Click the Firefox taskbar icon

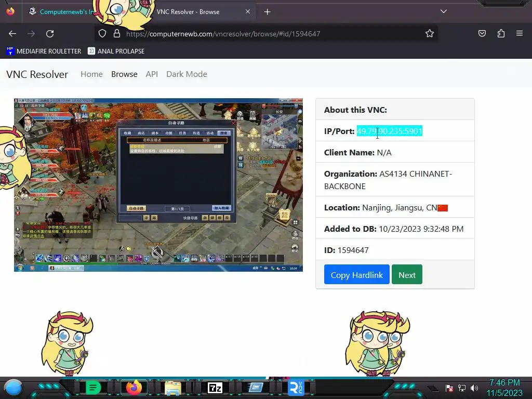click(x=134, y=388)
